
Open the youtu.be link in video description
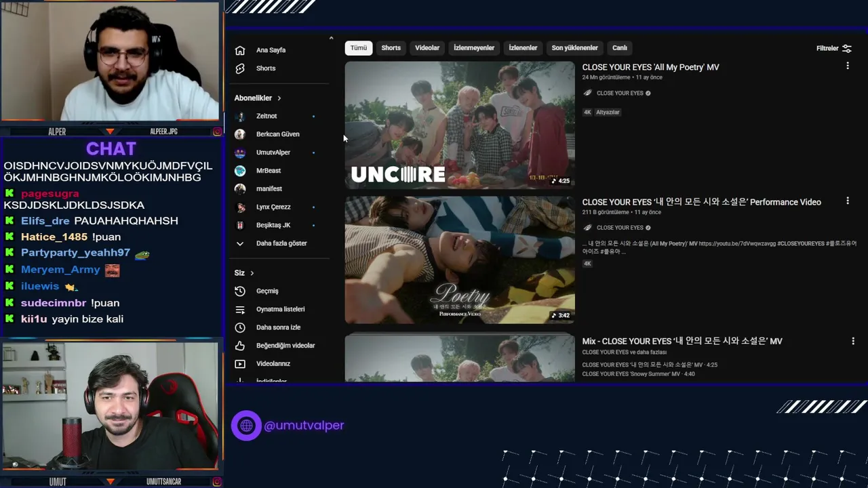point(736,243)
